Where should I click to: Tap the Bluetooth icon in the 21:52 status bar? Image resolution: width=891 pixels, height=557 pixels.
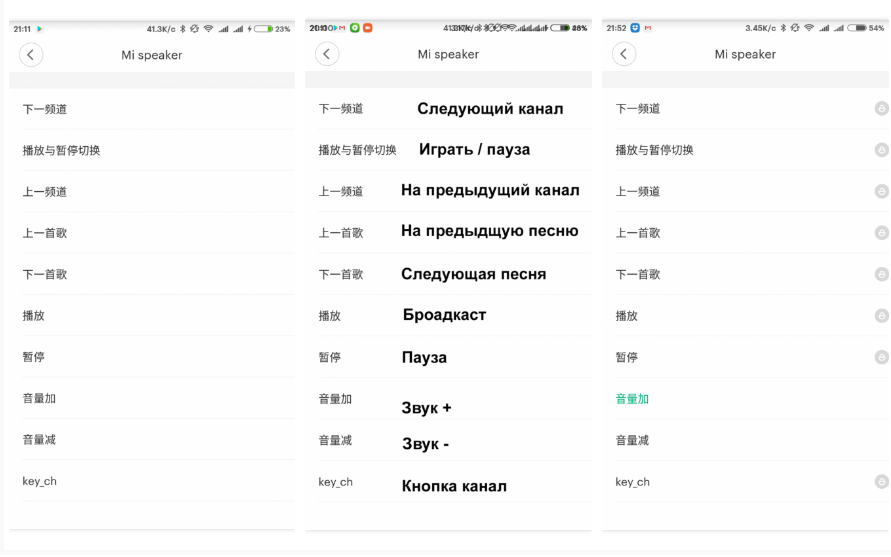[x=782, y=28]
